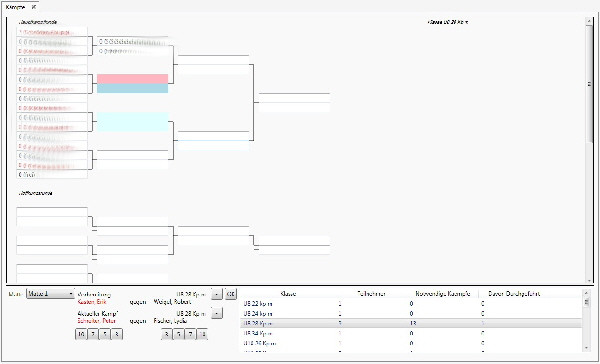The height and width of the screenshot is (364, 600).
Task: Close the Kämpfe tab with its X
Action: [34, 7]
